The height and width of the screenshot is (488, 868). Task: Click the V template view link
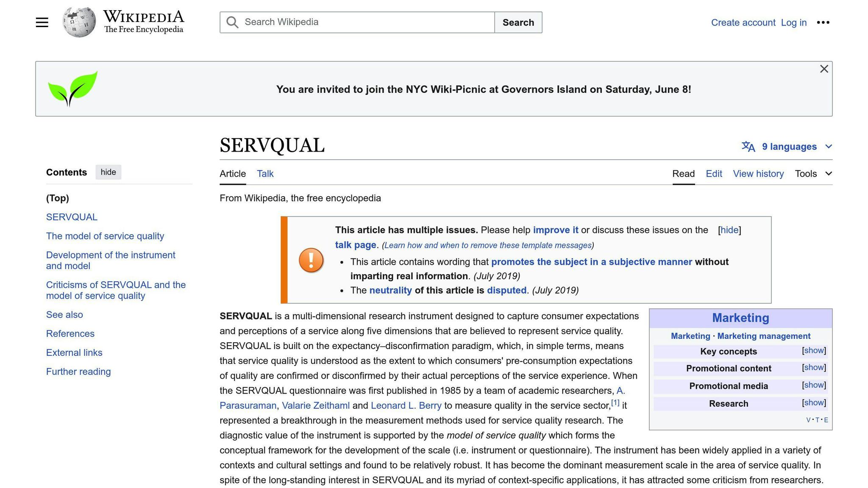coord(808,420)
